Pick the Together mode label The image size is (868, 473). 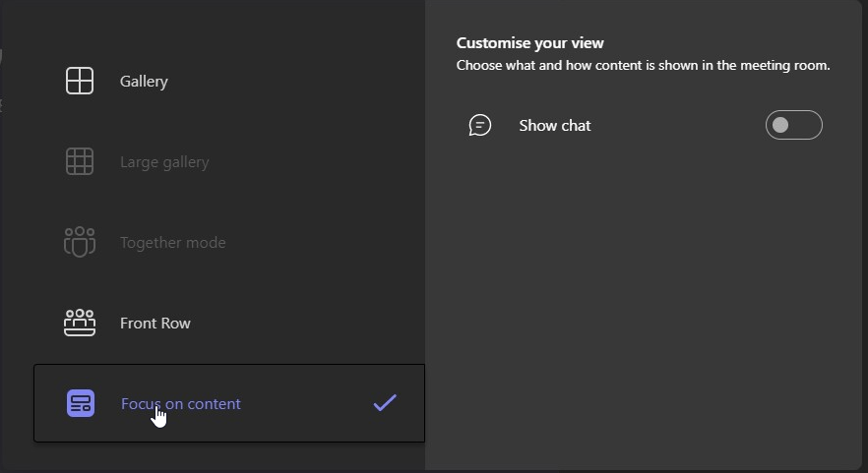(x=172, y=243)
